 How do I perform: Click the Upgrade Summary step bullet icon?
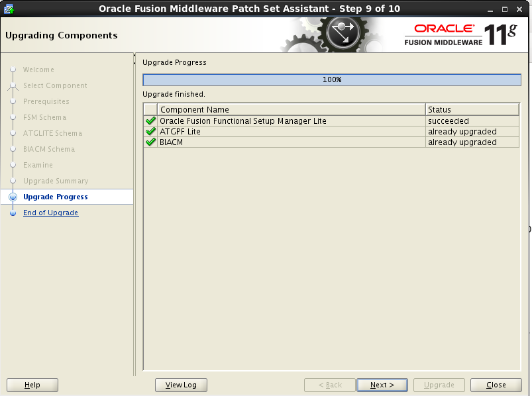click(13, 181)
